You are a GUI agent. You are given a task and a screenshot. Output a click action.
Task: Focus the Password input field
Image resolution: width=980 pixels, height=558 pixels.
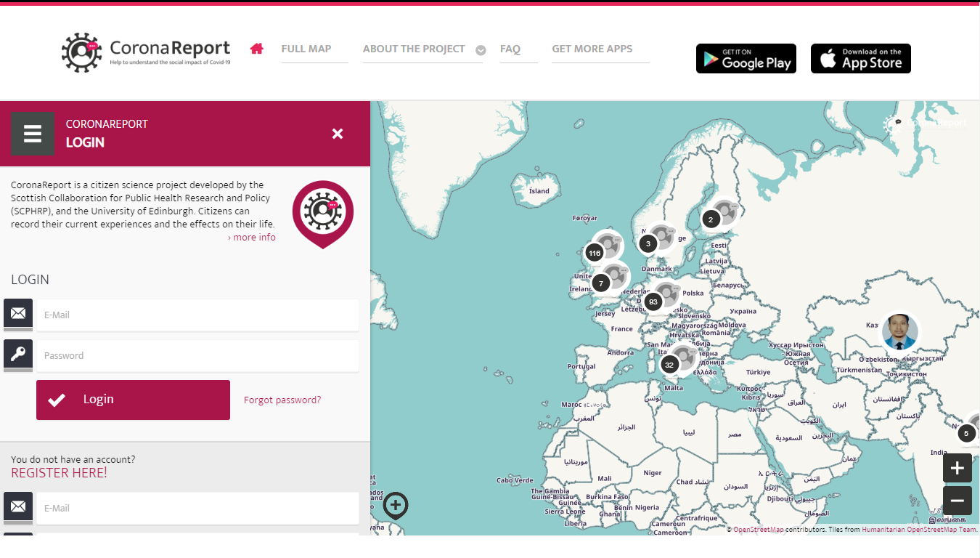coord(197,356)
